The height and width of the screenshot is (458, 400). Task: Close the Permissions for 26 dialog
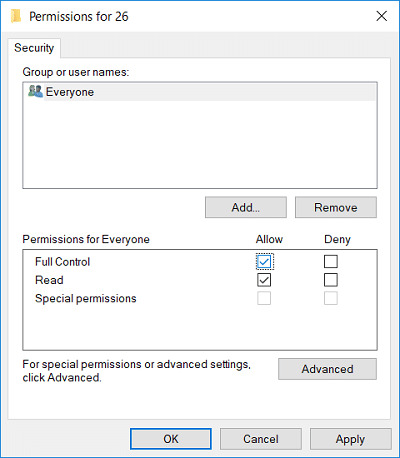[381, 16]
